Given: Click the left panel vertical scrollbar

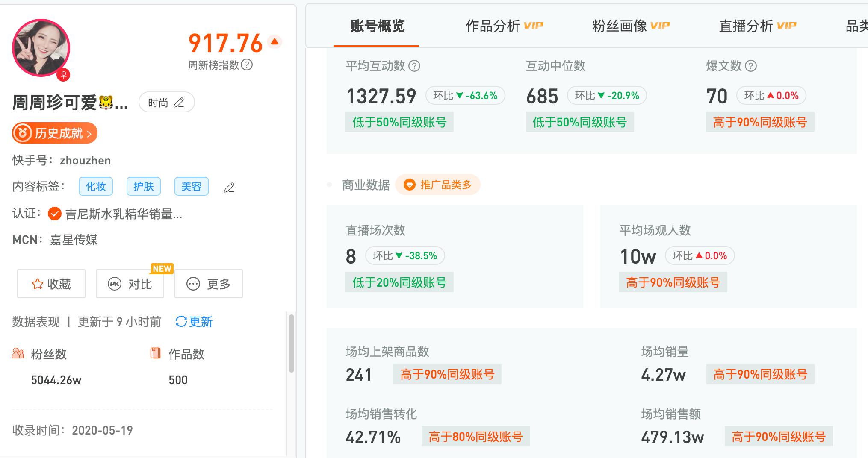Looking at the screenshot, I should point(292,343).
